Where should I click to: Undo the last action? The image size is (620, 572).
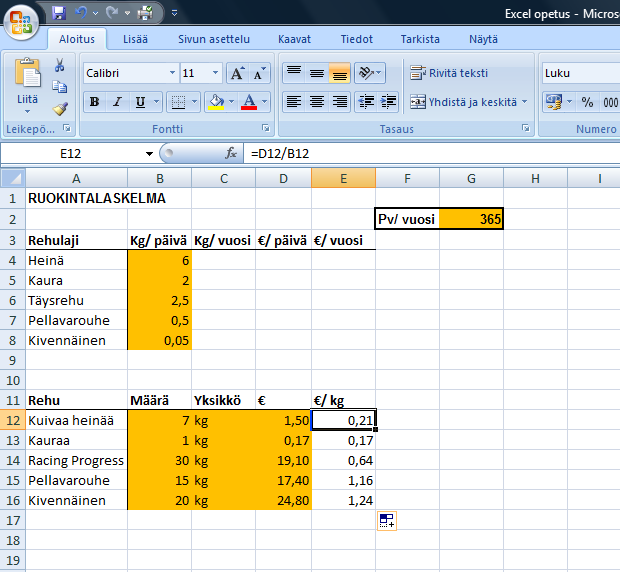81,13
